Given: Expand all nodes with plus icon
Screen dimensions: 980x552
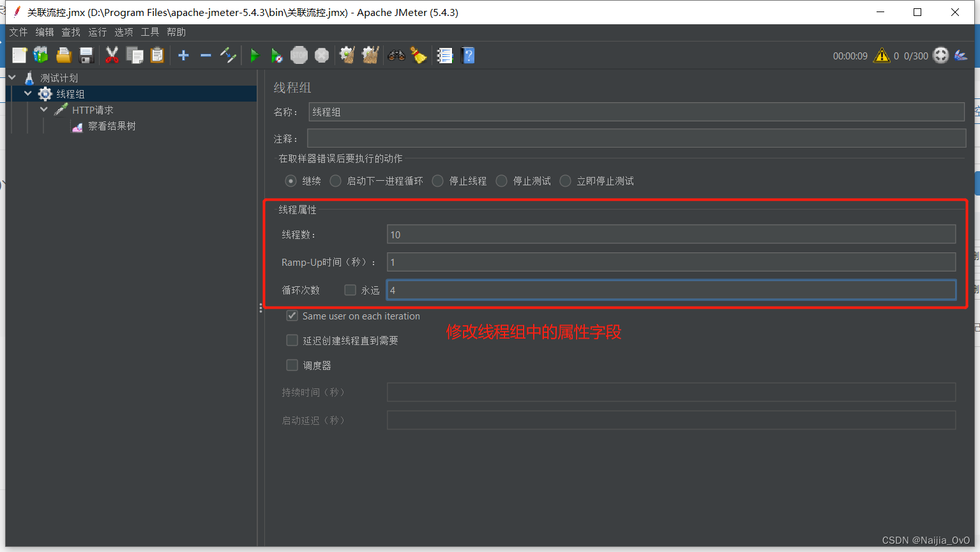Looking at the screenshot, I should tap(183, 56).
